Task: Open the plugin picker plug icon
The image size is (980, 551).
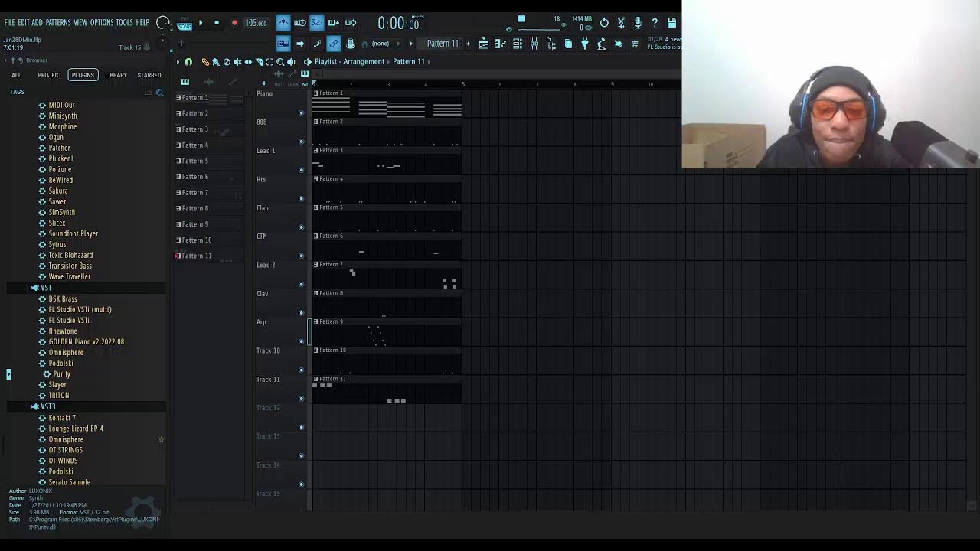Action: (x=585, y=44)
